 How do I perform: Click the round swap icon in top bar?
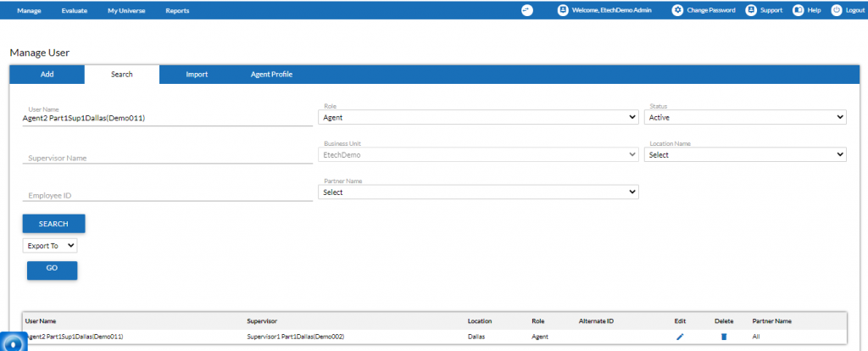point(527,10)
